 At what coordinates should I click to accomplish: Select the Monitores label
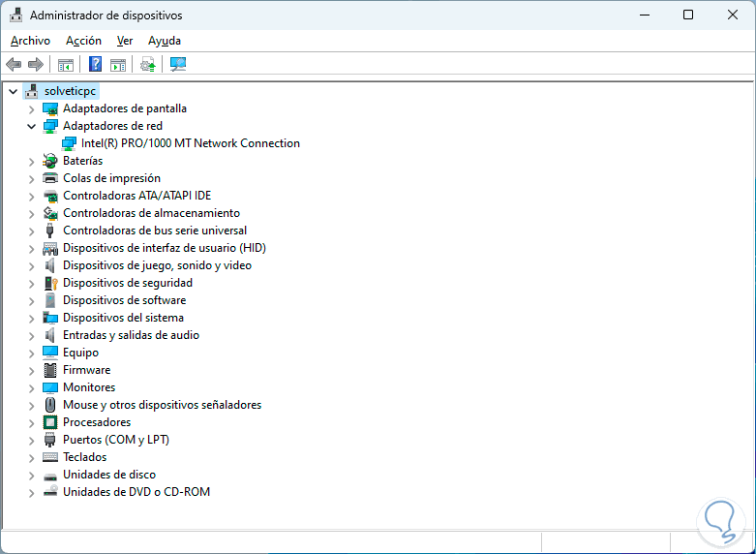(89, 387)
